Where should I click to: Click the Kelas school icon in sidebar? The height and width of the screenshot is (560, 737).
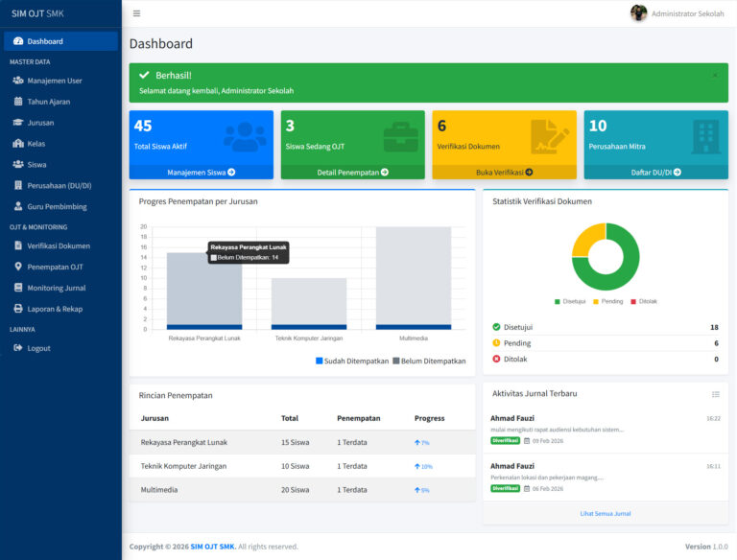coord(18,144)
